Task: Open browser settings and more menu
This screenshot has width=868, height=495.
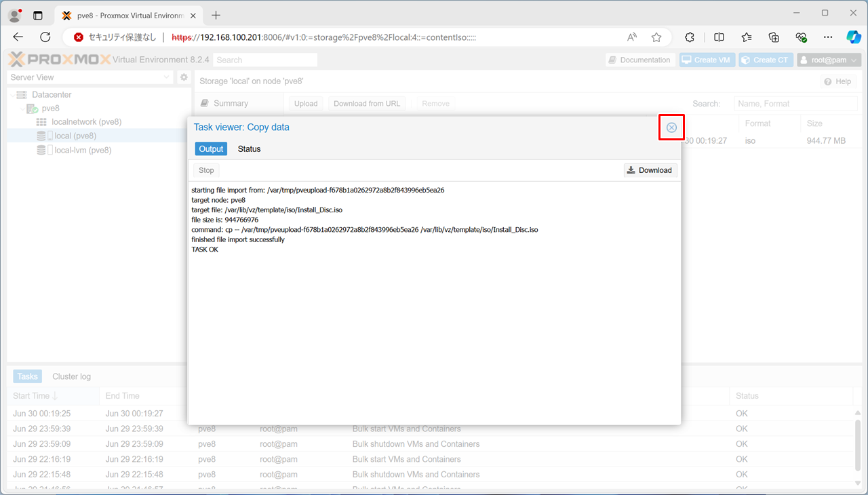Action: click(827, 37)
